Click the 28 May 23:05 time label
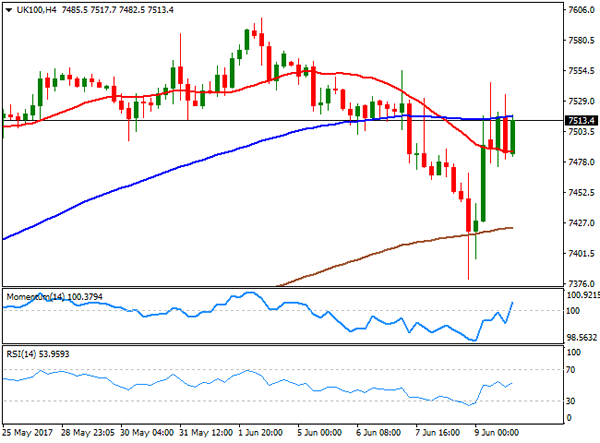600x443 pixels. click(x=88, y=433)
